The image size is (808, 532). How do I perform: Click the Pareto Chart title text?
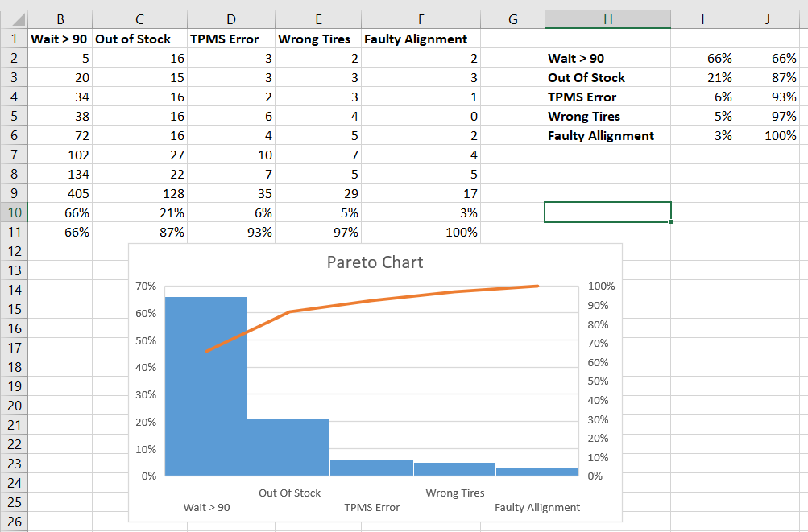(373, 262)
